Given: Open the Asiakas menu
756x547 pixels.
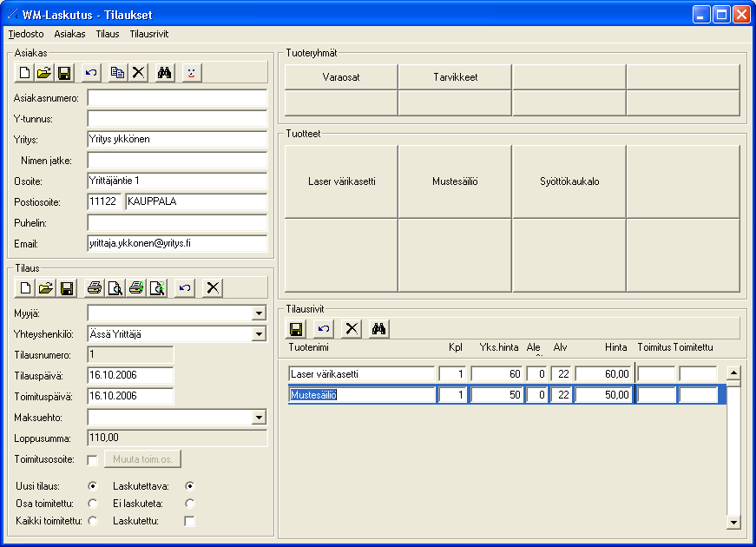Looking at the screenshot, I should coord(70,34).
